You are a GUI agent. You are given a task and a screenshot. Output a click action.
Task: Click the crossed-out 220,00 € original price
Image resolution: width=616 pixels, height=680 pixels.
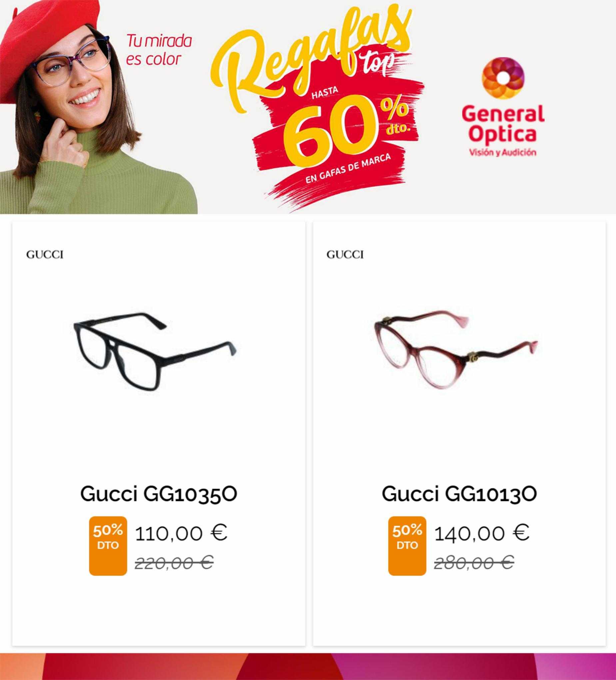click(174, 562)
